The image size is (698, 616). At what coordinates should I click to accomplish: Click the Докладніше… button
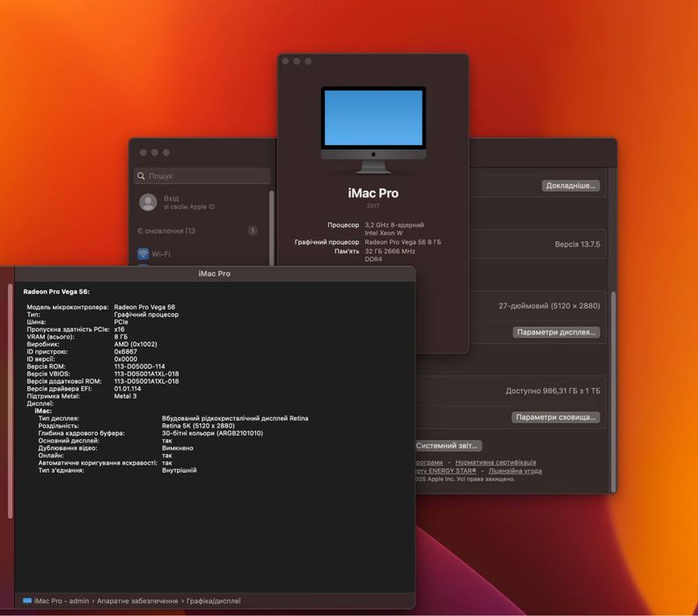pyautogui.click(x=570, y=186)
